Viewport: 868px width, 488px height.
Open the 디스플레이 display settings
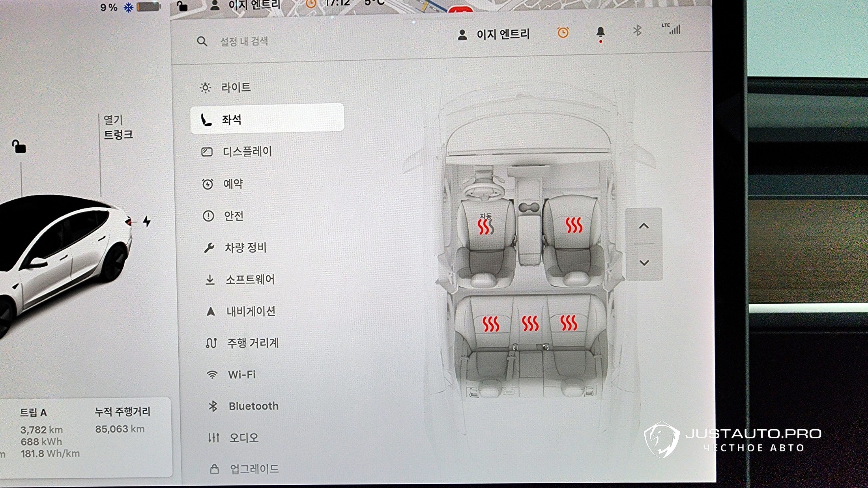click(247, 151)
